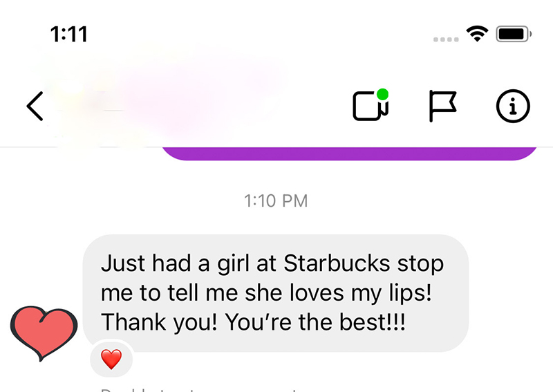Tap the 1:10 PM timestamp label

[x=276, y=200]
